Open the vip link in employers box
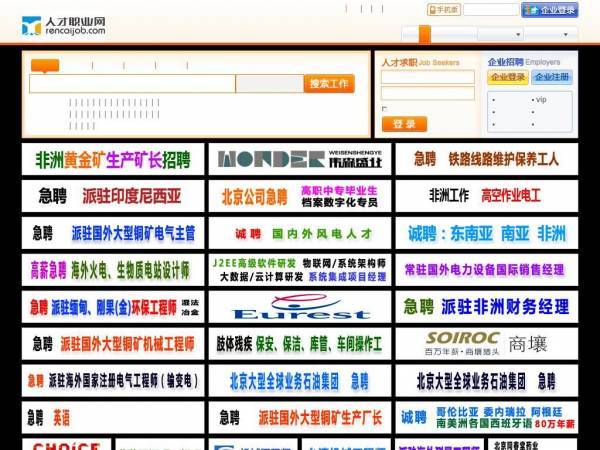 [541, 99]
